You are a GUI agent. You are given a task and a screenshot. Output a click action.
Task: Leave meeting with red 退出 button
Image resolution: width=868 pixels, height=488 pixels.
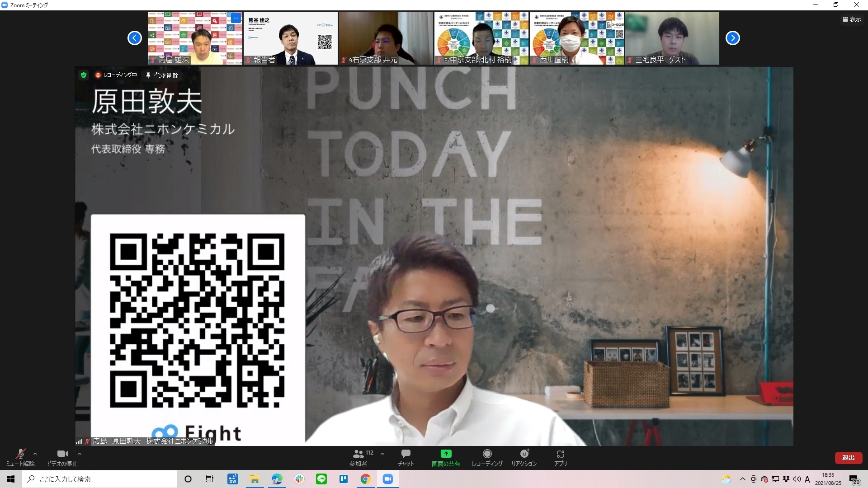click(849, 458)
